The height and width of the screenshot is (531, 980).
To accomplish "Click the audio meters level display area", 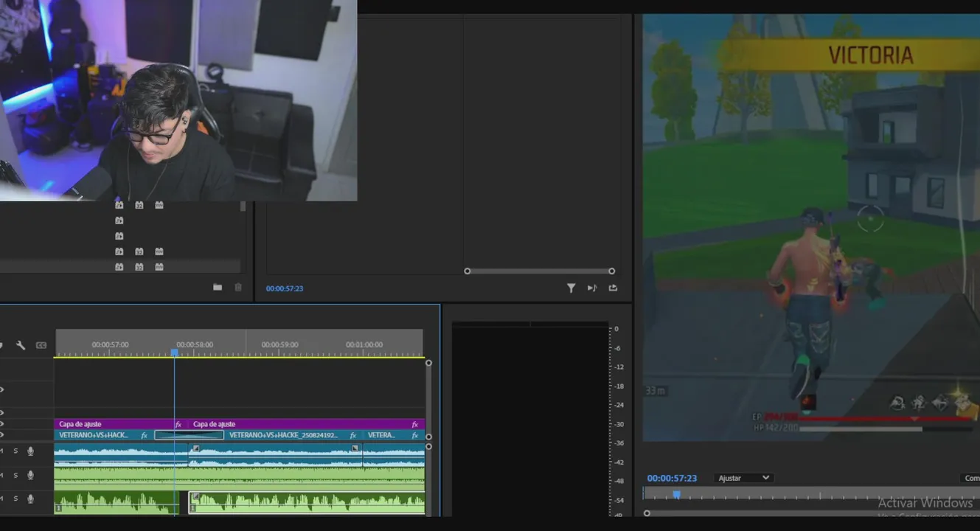I will (531, 418).
